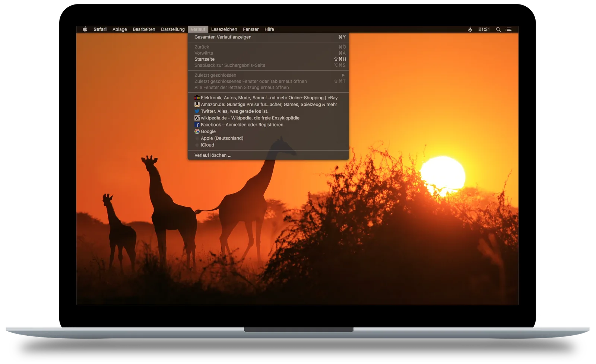The width and height of the screenshot is (596, 364).
Task: Open the Ablage menu
Action: (x=120, y=29)
